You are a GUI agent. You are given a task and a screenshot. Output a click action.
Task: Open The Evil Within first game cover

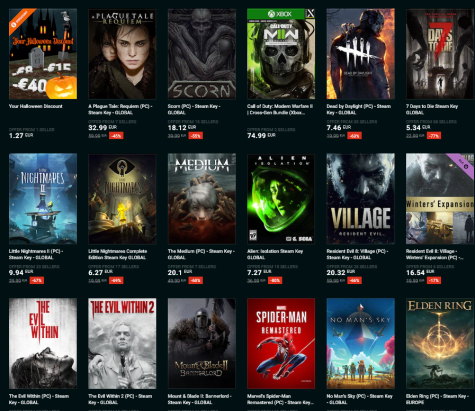(43, 343)
